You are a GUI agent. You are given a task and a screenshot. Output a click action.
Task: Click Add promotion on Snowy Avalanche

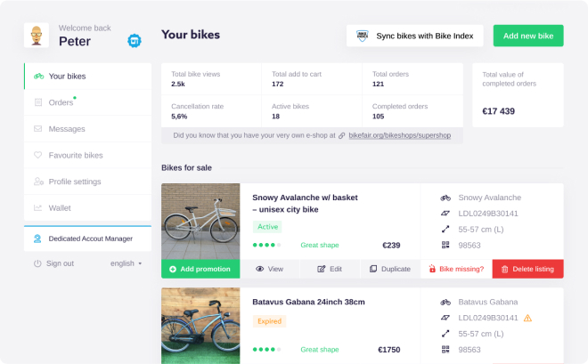pos(200,269)
